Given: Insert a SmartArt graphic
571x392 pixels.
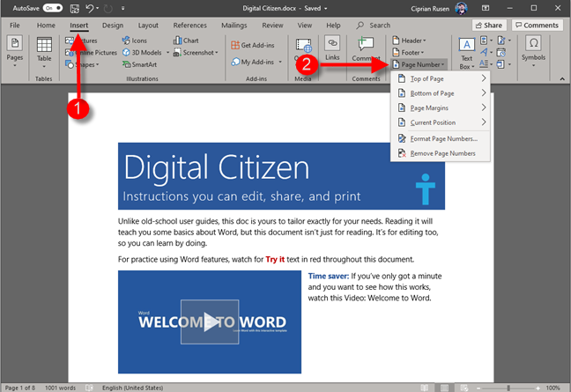Looking at the screenshot, I should click(139, 64).
